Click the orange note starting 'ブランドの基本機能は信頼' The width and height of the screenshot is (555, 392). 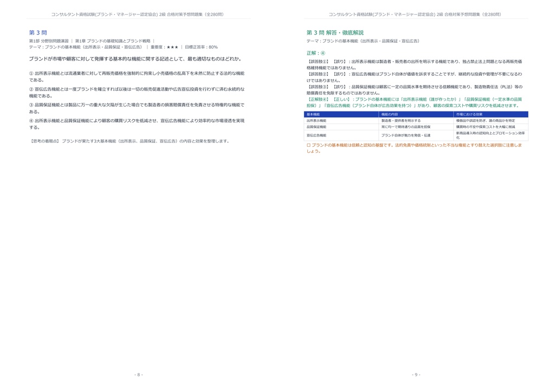414,148
